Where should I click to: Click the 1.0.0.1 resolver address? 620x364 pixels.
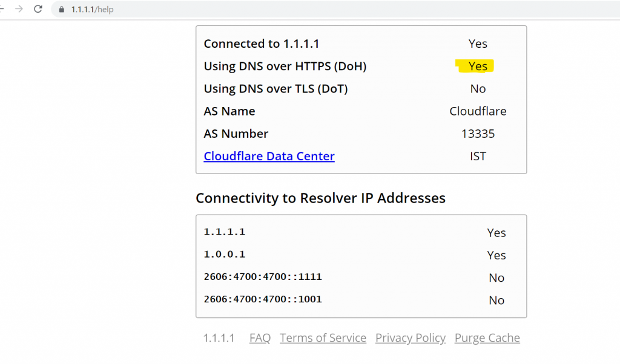point(224,255)
